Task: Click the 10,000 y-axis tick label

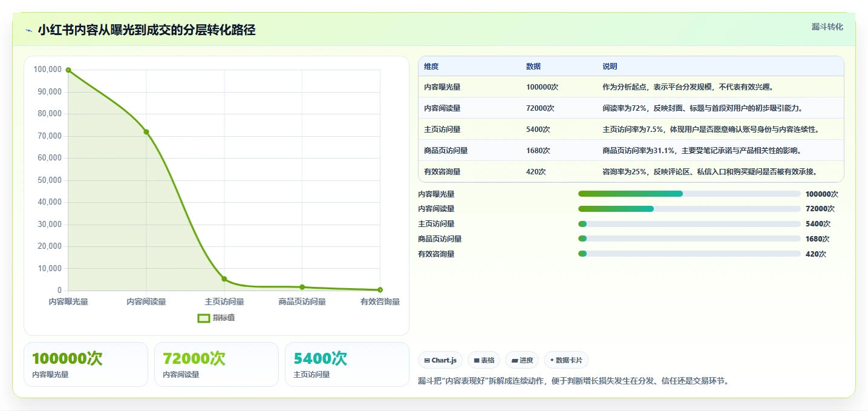Action: click(x=49, y=269)
